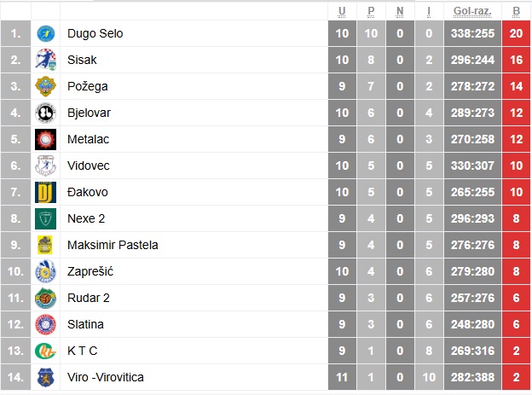Click the green Nexe 2 shield logo
Image resolution: width=532 pixels, height=395 pixels.
click(x=45, y=218)
